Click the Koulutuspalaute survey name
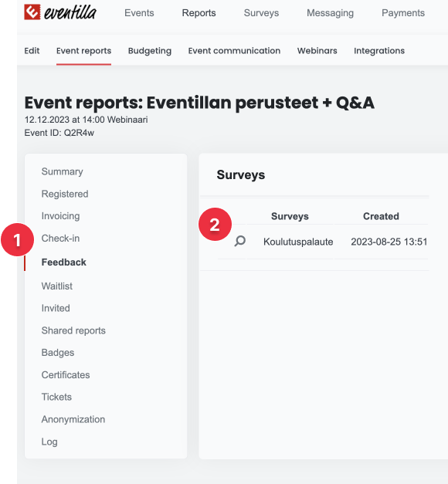448x484 pixels. click(298, 242)
